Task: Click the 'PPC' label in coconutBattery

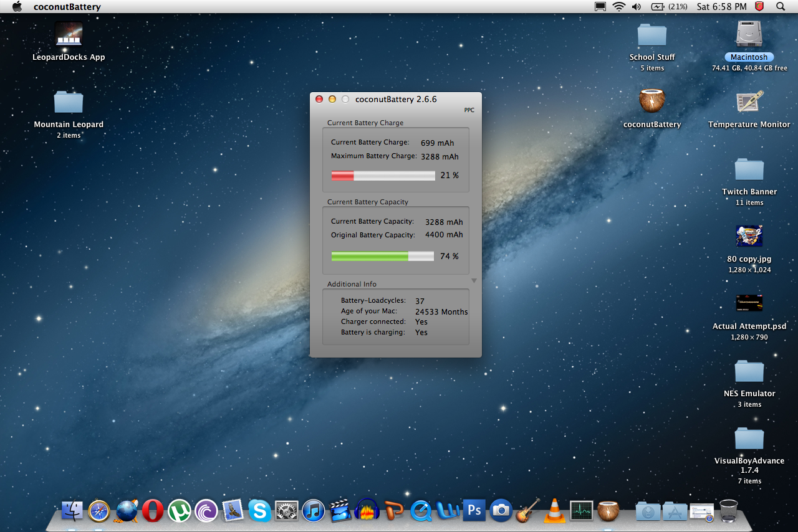Action: coord(469,110)
